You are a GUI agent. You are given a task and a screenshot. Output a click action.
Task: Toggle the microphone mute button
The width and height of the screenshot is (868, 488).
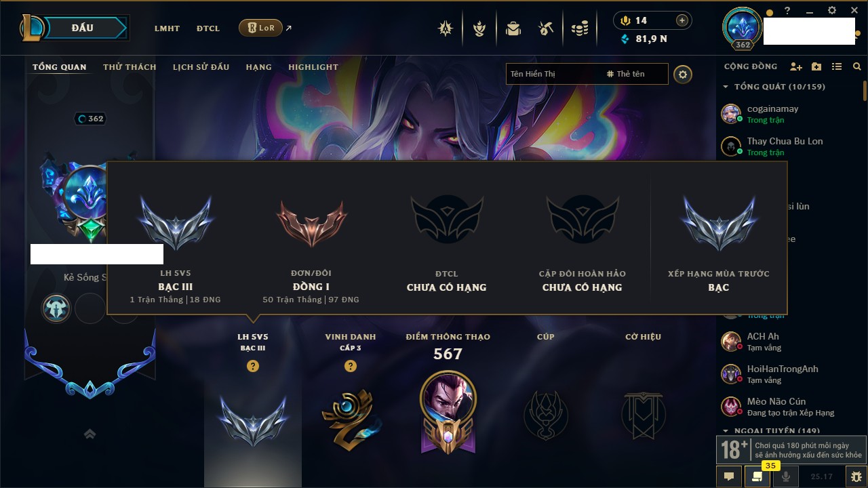coord(786,476)
